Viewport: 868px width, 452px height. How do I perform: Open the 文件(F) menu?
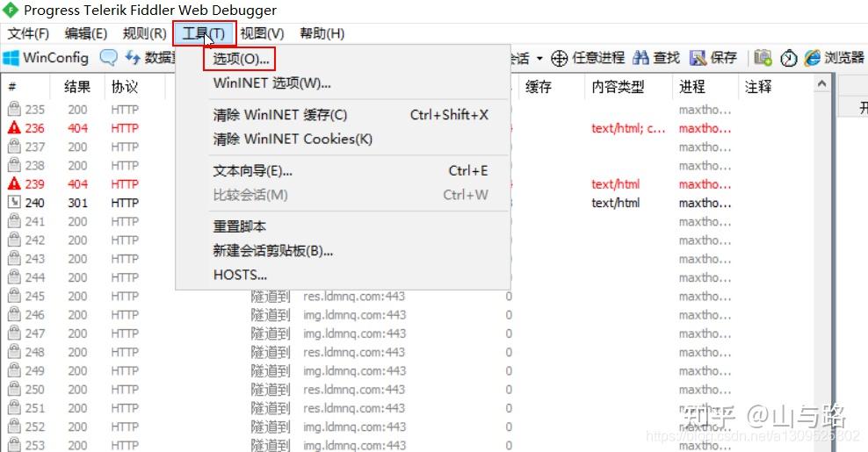(28, 33)
